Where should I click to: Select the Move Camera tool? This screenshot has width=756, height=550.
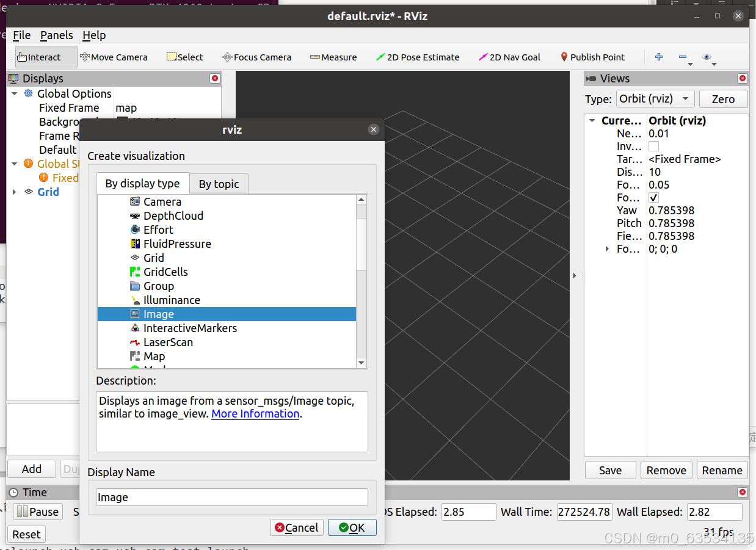(x=114, y=57)
